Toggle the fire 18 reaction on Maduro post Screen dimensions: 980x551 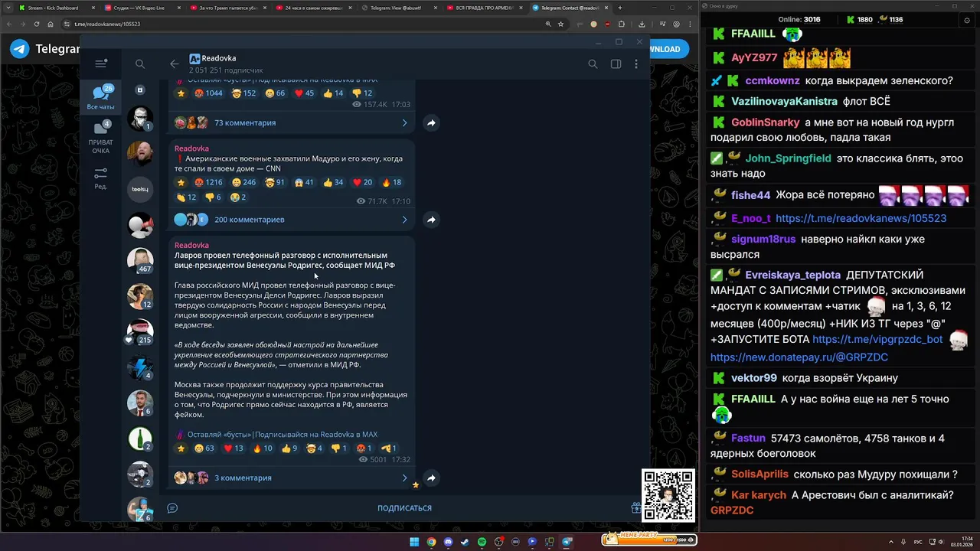(391, 182)
